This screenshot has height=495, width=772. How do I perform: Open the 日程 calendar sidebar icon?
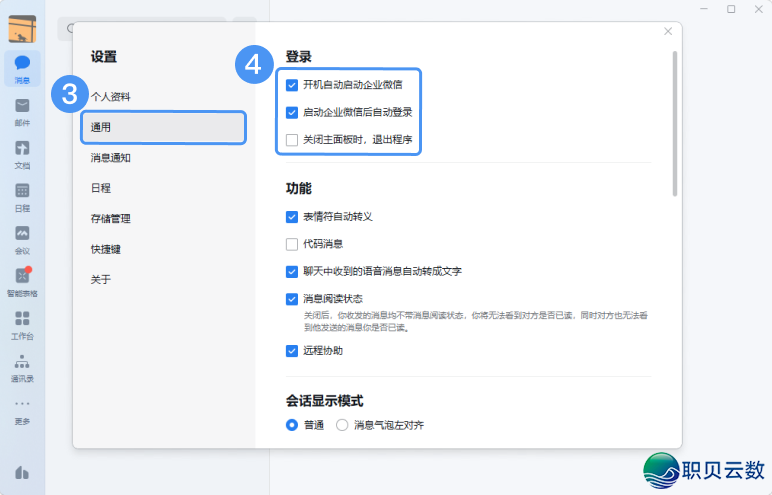pos(22,198)
